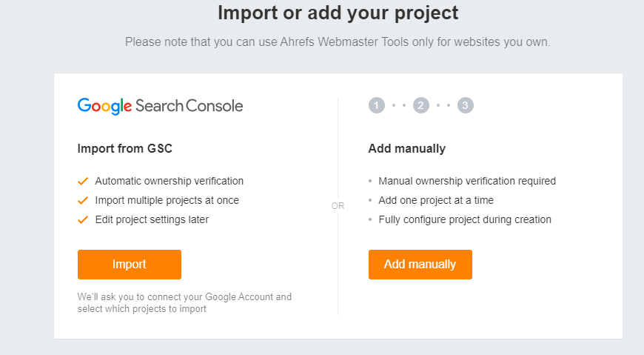
Task: Click the OR divider label
Action: click(x=338, y=206)
